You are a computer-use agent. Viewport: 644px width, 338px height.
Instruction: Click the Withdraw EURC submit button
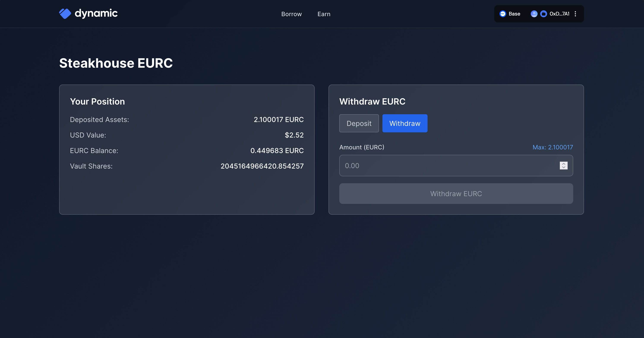click(456, 194)
